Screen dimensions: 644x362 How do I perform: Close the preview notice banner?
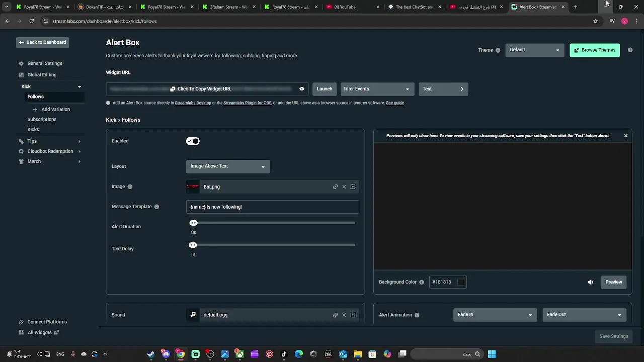(x=626, y=136)
